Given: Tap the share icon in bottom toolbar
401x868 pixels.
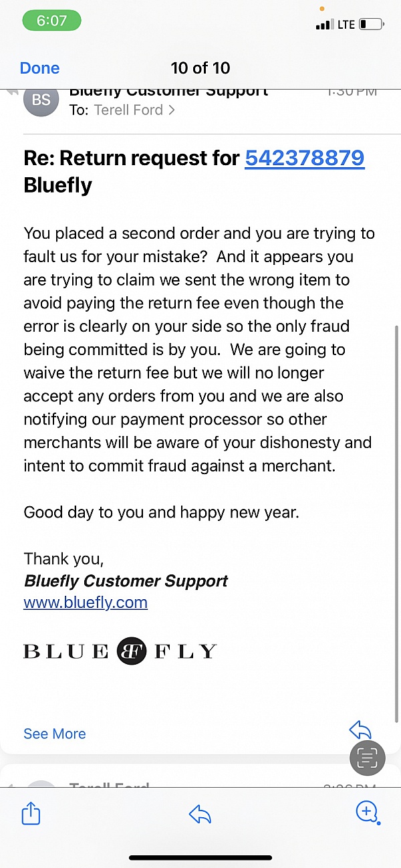Looking at the screenshot, I should pos(31,813).
